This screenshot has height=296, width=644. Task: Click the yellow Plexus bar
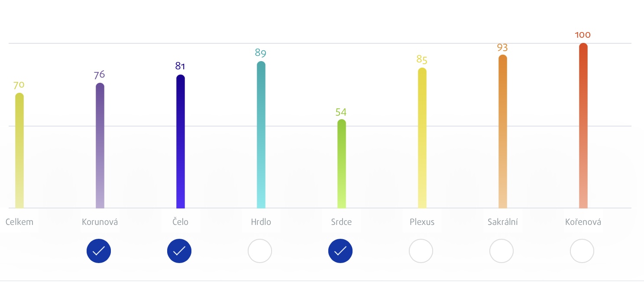pos(422,138)
